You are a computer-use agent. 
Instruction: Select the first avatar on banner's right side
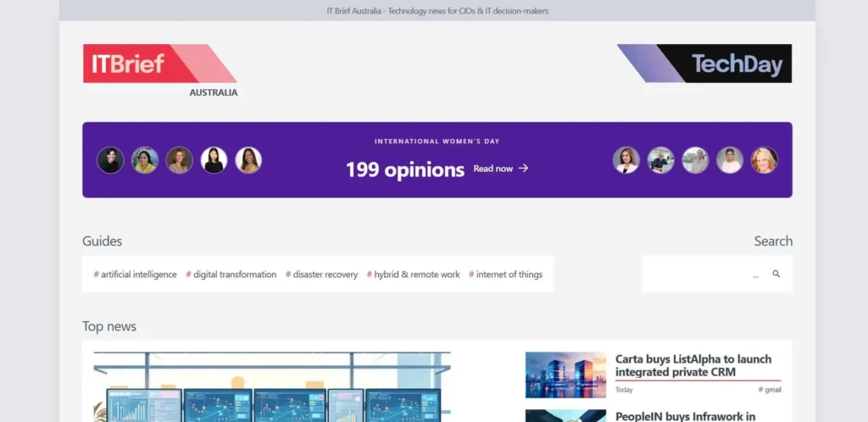click(626, 160)
